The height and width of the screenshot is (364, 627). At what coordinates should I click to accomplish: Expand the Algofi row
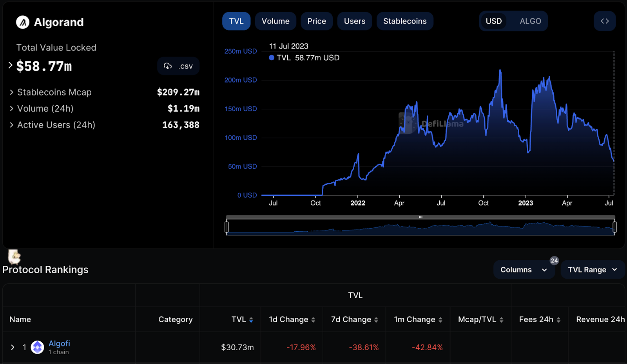point(13,347)
